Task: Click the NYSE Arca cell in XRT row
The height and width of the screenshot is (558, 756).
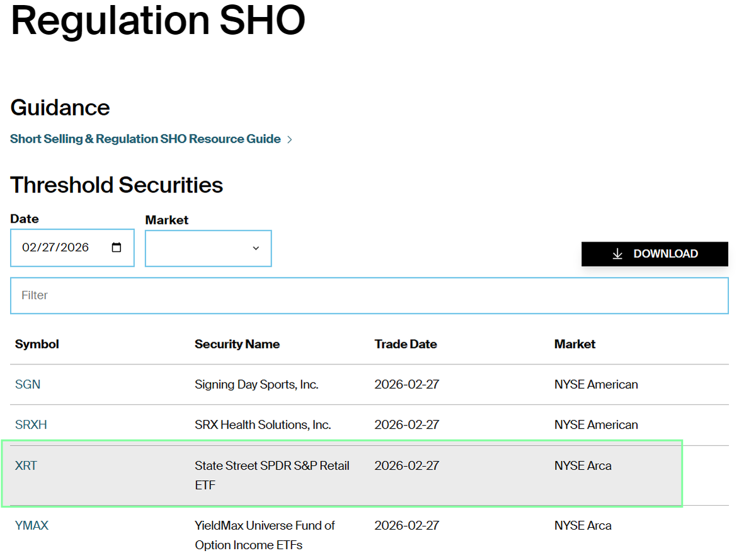Action: (583, 466)
